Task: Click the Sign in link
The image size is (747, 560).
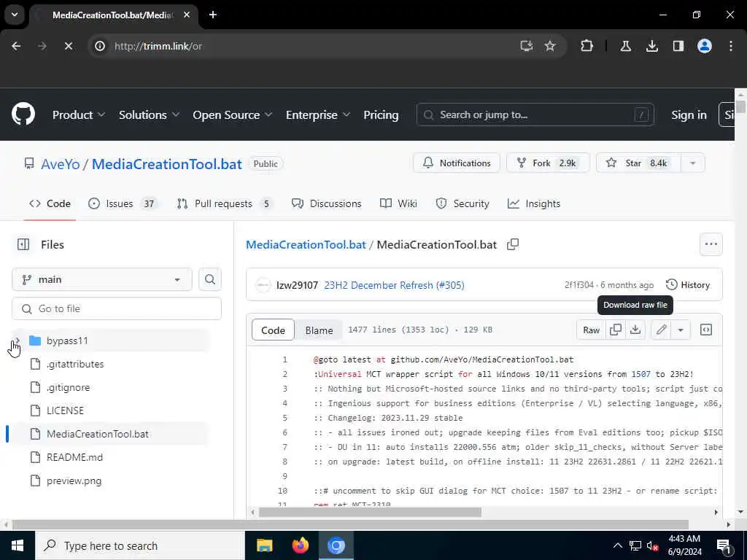Action: click(x=689, y=114)
